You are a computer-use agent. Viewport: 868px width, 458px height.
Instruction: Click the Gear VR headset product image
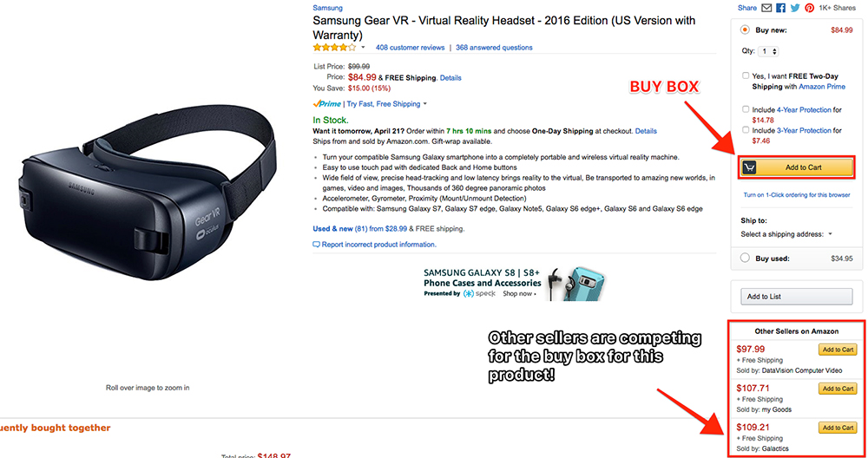pos(148,192)
